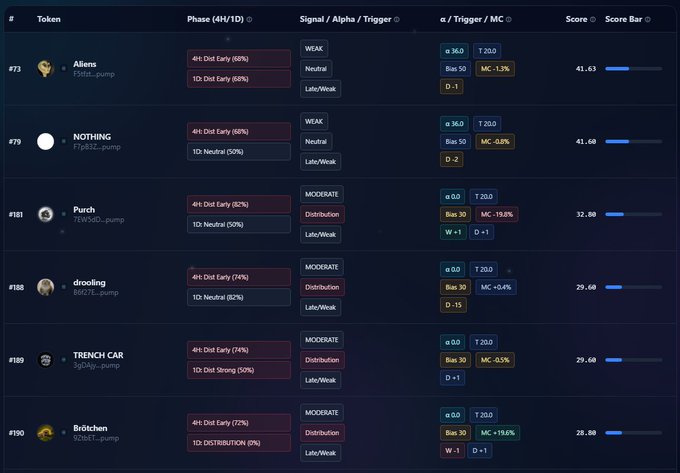Click info icon beside Score header
Viewport: 680px width, 473px height.
click(x=593, y=20)
